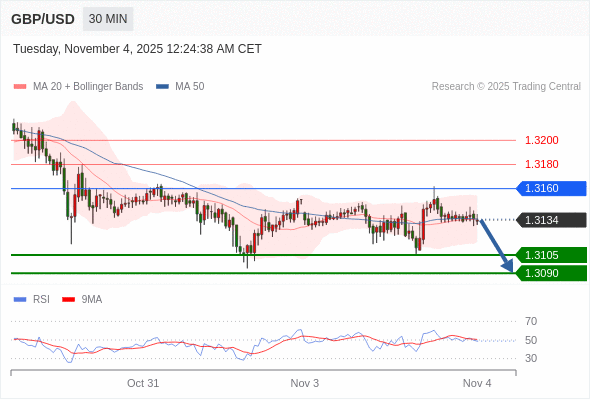Click the 30 MIN timeframe badge
590x400 pixels.
(108, 19)
